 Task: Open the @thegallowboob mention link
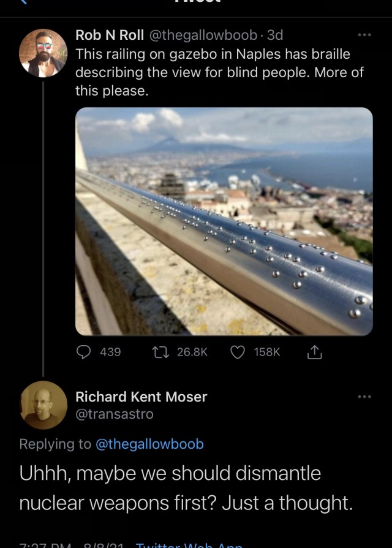click(x=149, y=444)
